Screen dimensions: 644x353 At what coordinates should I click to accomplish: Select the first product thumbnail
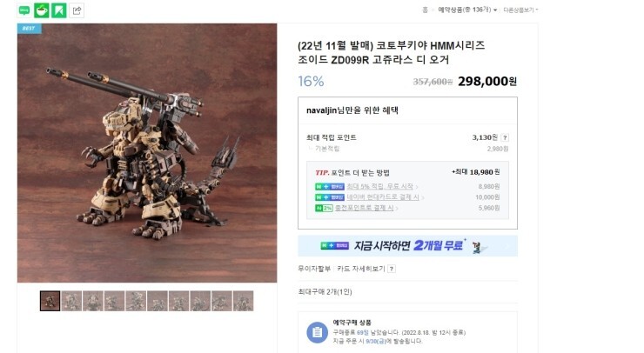click(50, 301)
